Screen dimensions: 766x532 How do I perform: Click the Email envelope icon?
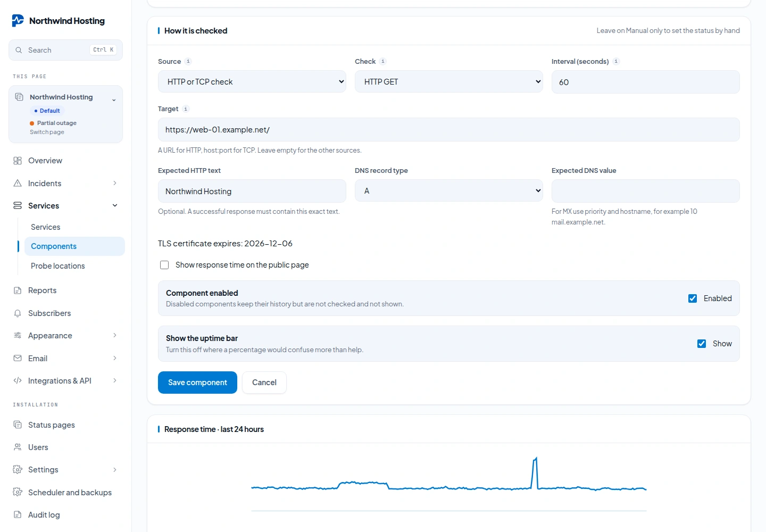point(18,358)
